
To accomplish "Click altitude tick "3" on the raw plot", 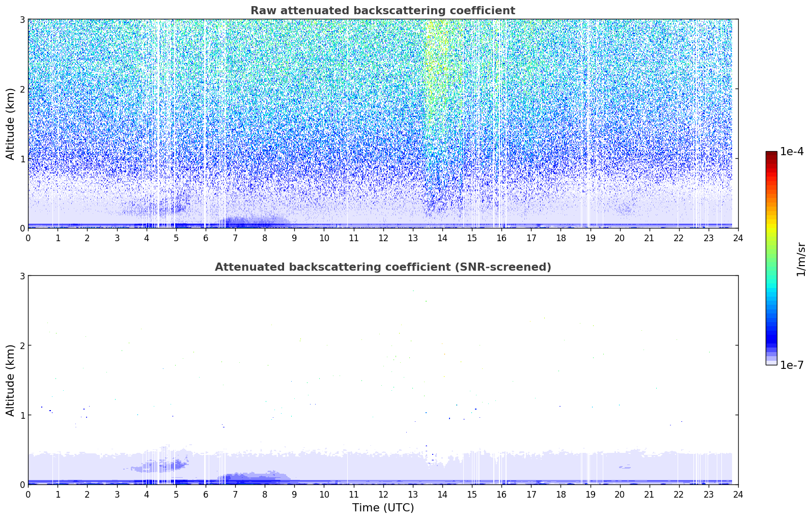I will (22, 19).
